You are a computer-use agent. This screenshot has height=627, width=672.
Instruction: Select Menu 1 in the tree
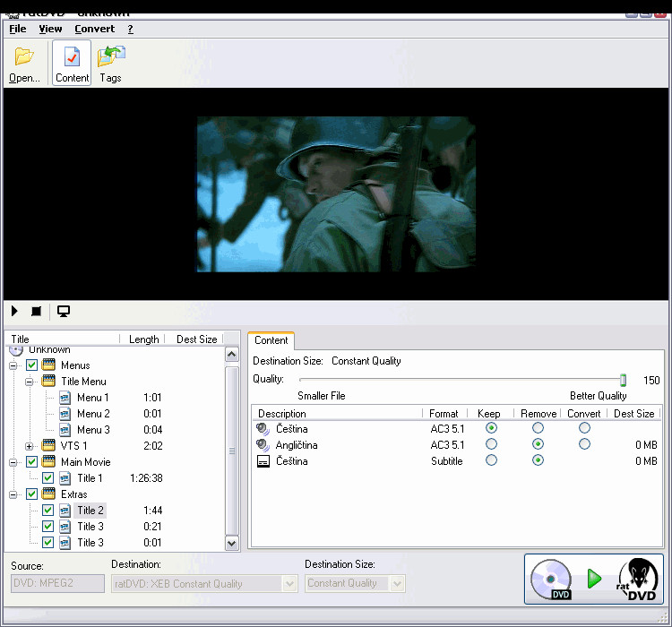[92, 398]
